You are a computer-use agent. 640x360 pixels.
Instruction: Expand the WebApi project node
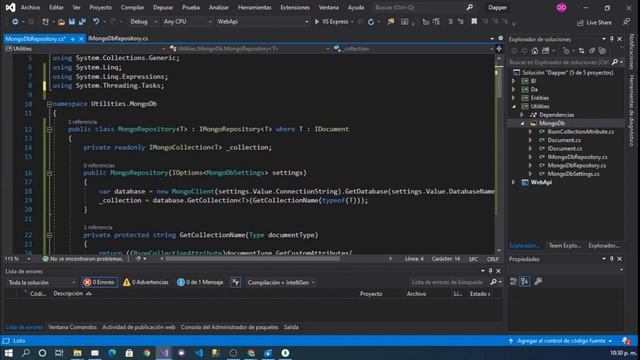pyautogui.click(x=513, y=182)
